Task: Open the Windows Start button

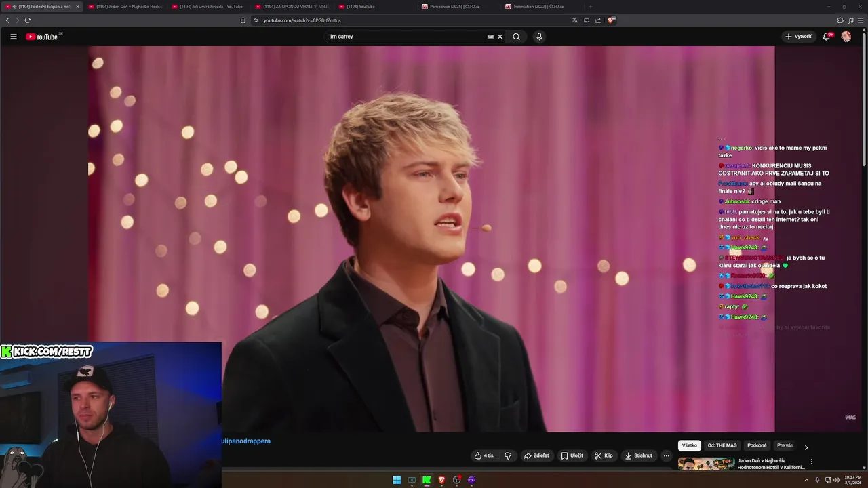Action: [397, 480]
